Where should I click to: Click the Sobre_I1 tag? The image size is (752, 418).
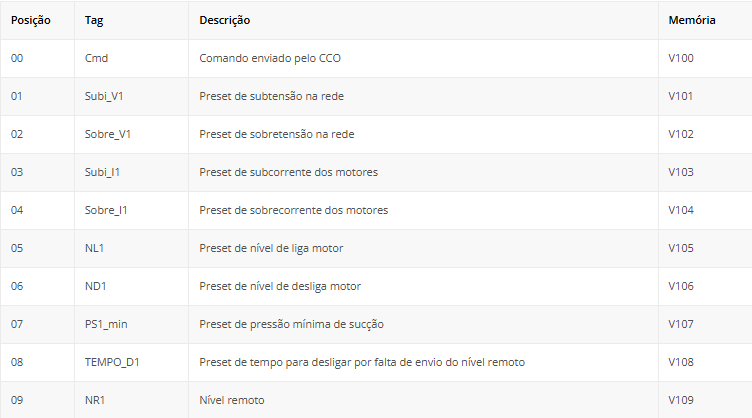106,210
